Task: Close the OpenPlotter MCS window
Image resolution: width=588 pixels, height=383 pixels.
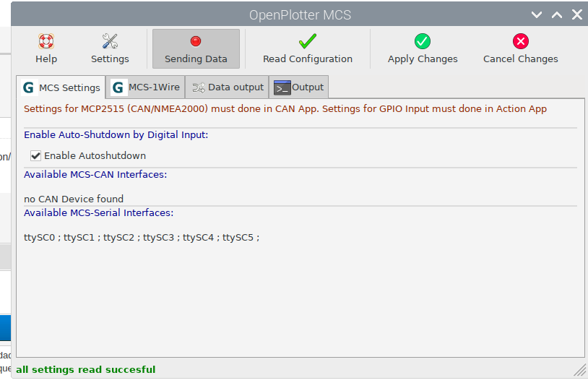Action: pyautogui.click(x=576, y=14)
